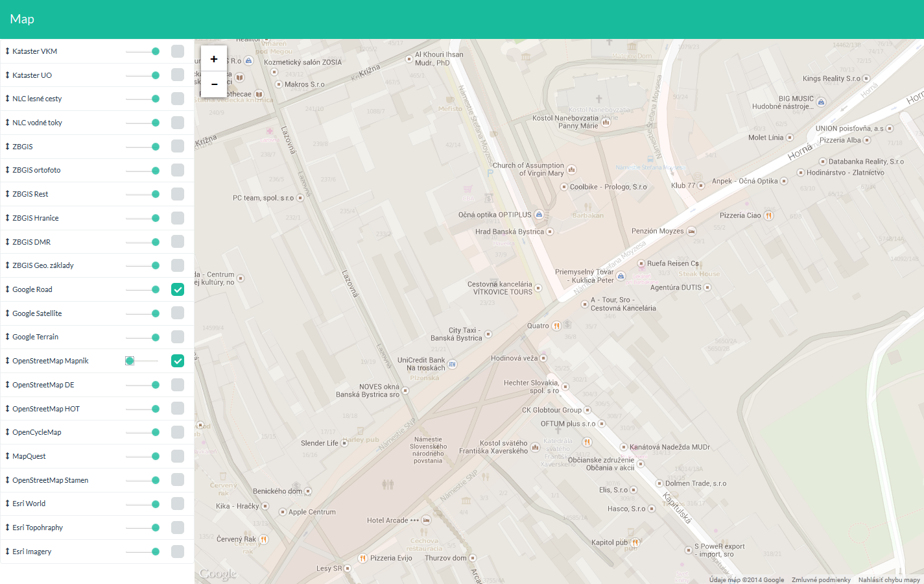
Task: Zoom in the map with plus button
Action: coord(214,58)
